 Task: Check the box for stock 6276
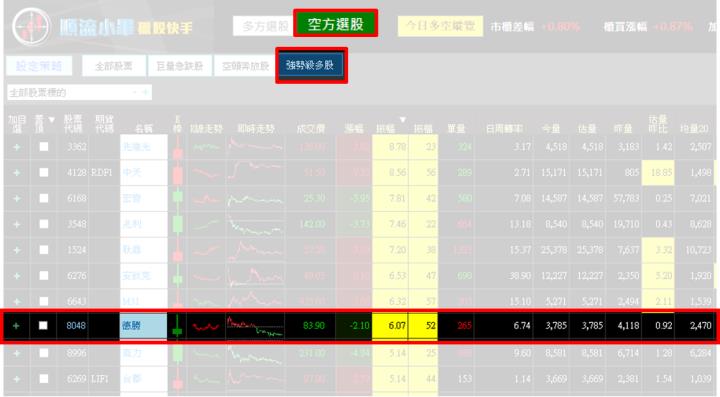[x=44, y=275]
